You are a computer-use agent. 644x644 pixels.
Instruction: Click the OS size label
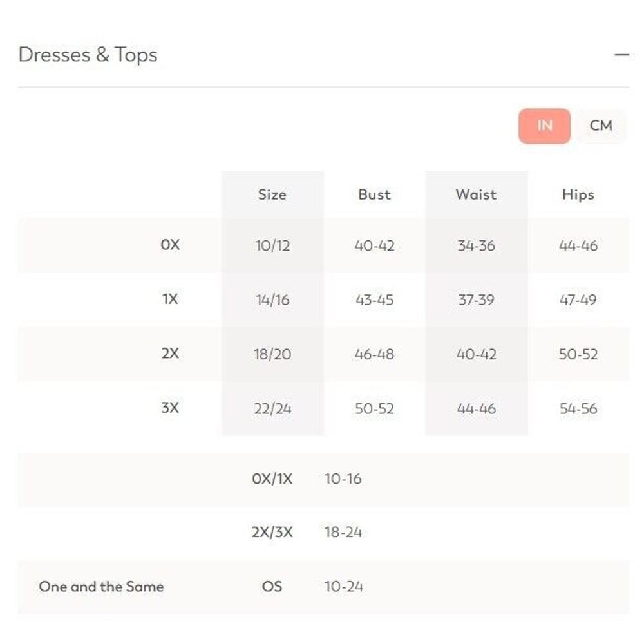point(272,587)
